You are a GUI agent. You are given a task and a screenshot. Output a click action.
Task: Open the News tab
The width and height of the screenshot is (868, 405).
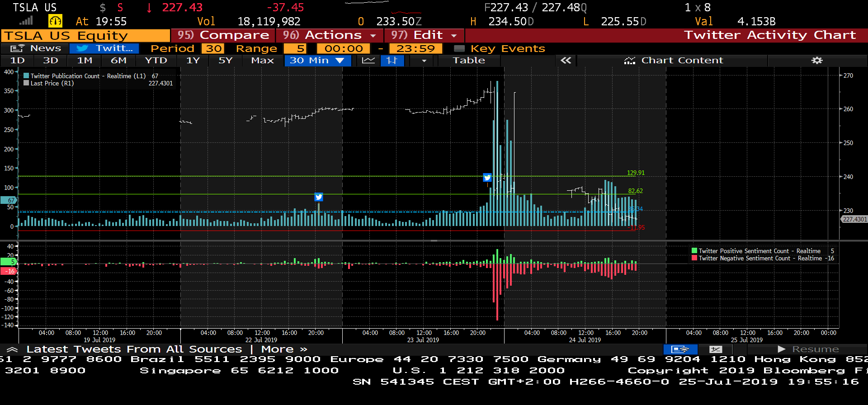coord(35,48)
